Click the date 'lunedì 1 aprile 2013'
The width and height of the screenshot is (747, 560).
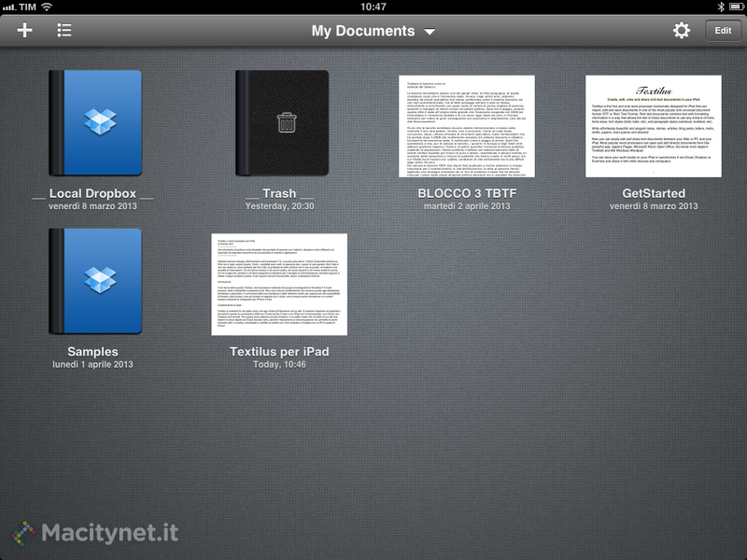(x=92, y=364)
